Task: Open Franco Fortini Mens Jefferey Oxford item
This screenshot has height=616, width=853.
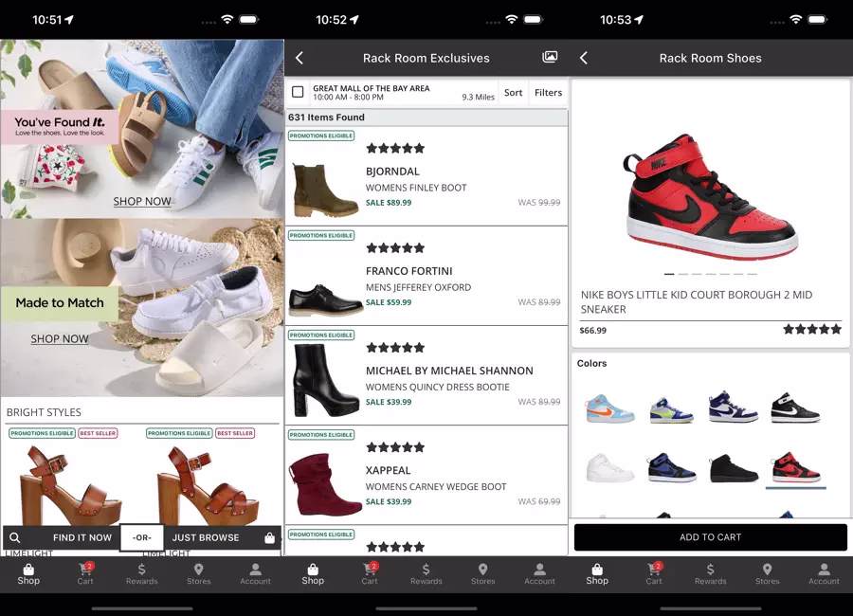Action: pos(426,276)
